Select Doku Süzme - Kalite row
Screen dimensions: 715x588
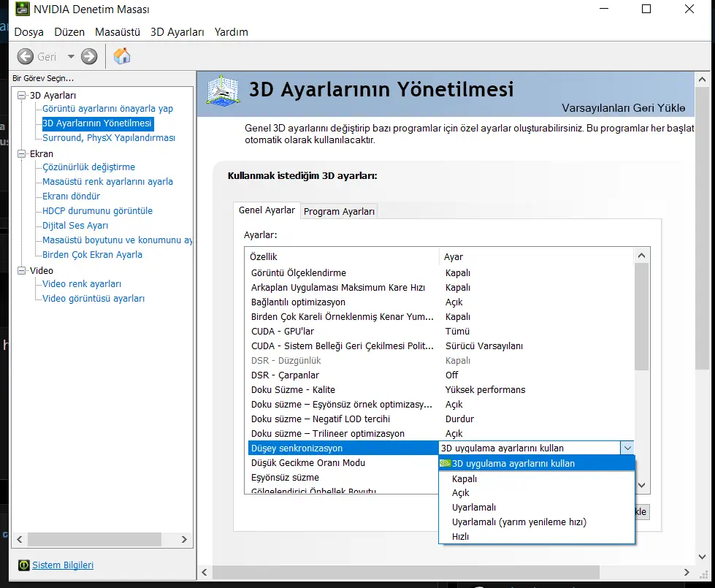(x=441, y=389)
